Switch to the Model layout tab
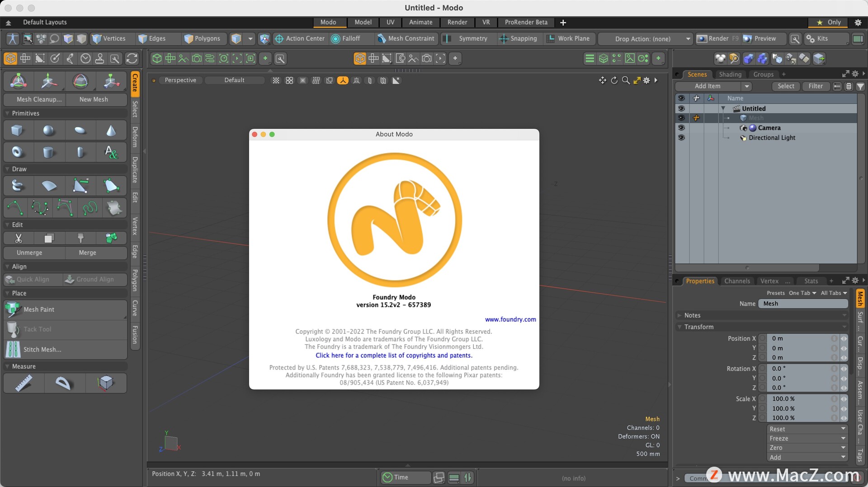 pos(363,22)
